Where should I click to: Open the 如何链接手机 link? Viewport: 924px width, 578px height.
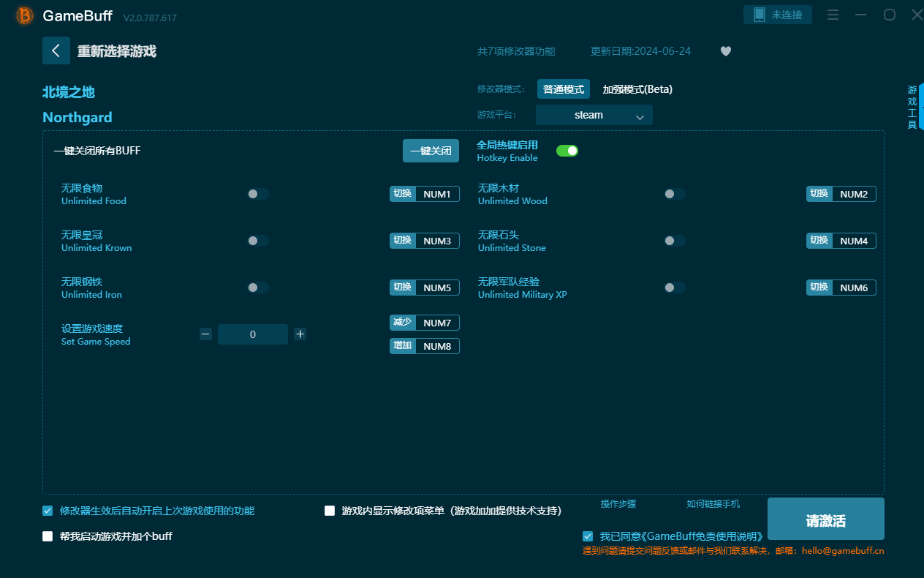point(713,503)
